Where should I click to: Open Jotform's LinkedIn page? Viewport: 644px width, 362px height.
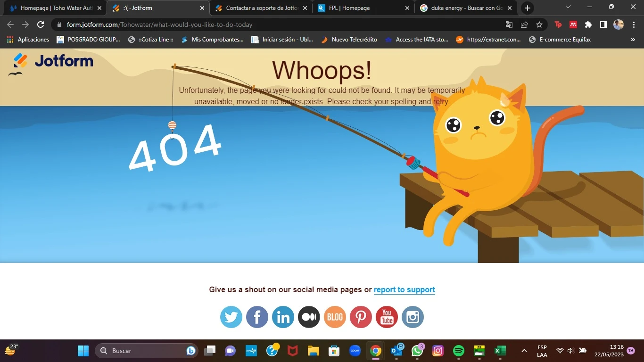[x=283, y=317]
